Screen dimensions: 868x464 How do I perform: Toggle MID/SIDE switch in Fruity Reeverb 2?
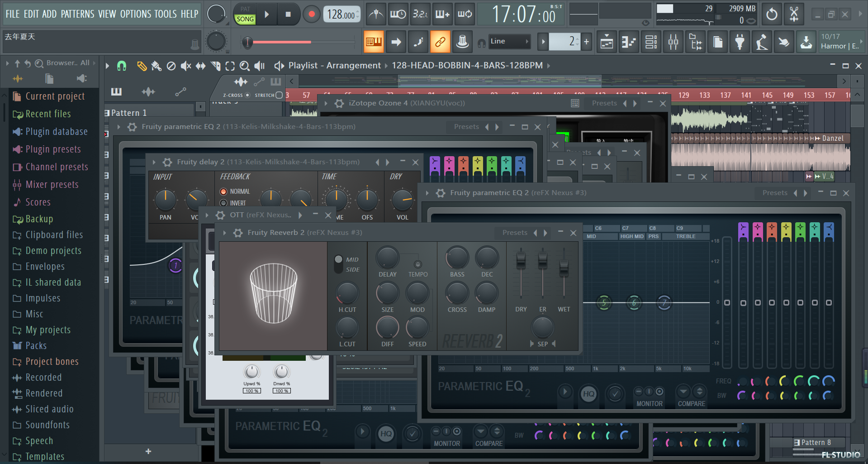pyautogui.click(x=338, y=264)
